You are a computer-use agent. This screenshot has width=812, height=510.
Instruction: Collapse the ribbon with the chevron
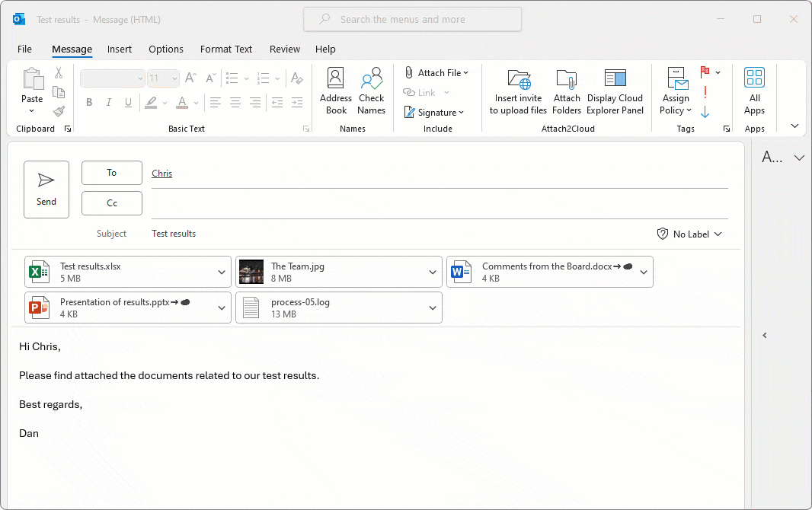click(x=795, y=126)
